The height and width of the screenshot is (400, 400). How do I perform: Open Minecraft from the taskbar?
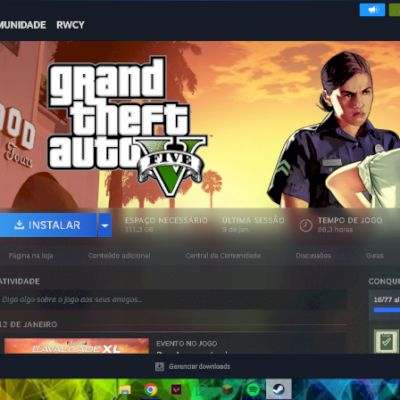(x=228, y=389)
